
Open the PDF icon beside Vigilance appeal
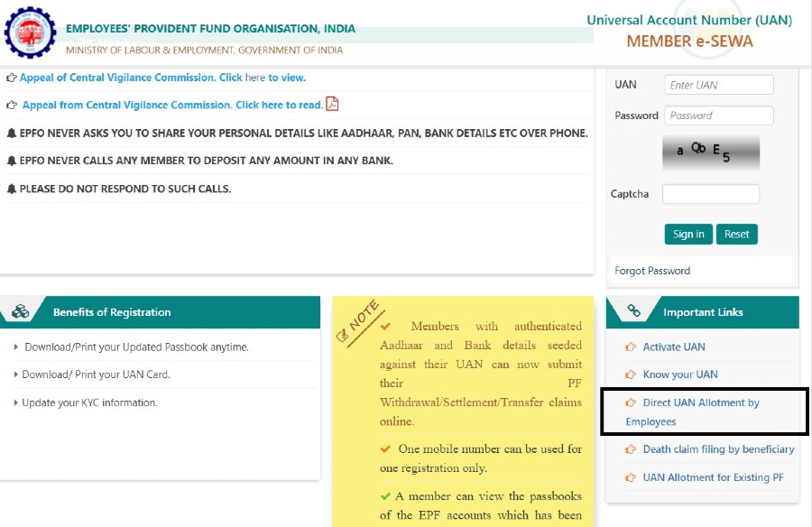[x=332, y=104]
